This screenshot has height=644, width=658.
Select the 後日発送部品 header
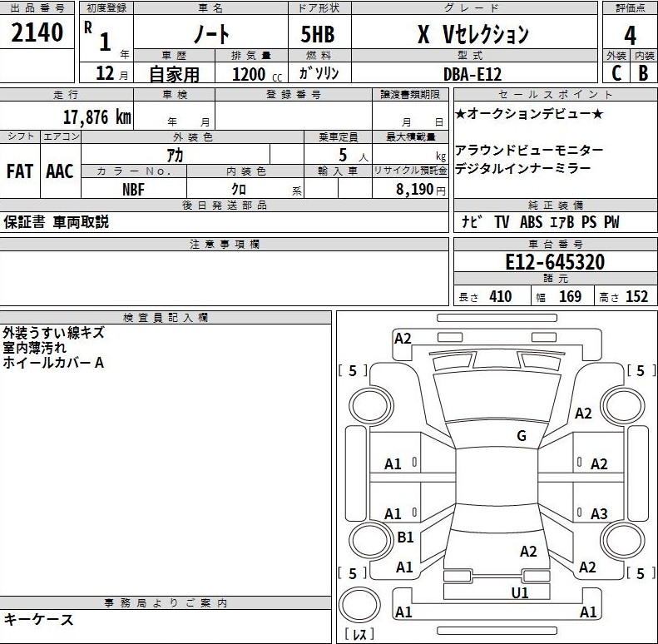point(224,206)
